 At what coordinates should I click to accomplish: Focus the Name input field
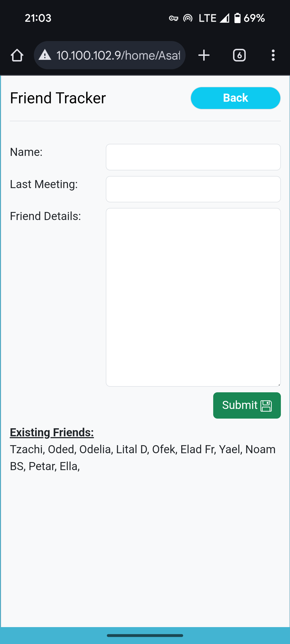[193, 157]
